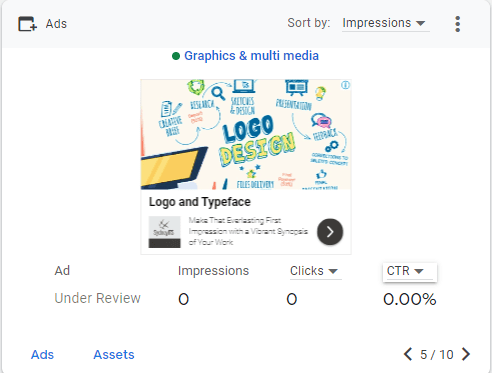The height and width of the screenshot is (373, 492).
Task: Open the CTR metric dropdown
Action: (x=409, y=272)
